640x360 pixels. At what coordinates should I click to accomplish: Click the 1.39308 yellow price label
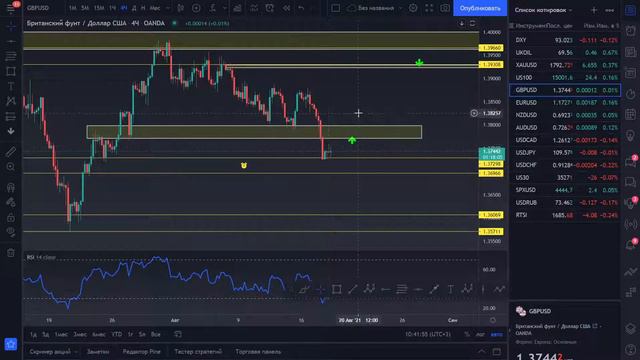point(491,64)
